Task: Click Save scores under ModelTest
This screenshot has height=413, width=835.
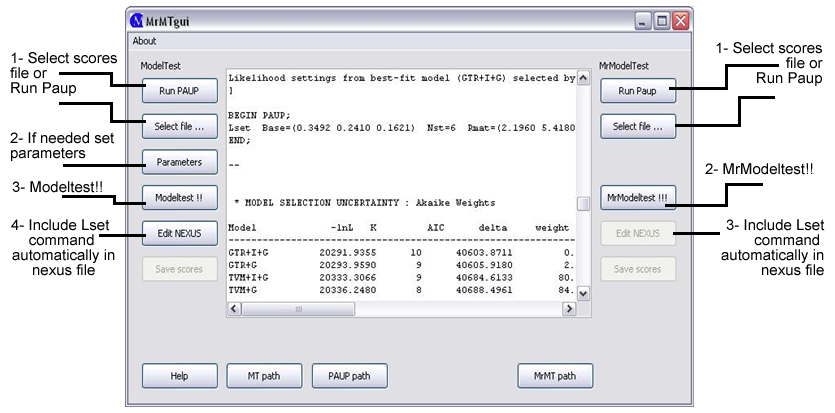Action: [x=179, y=269]
